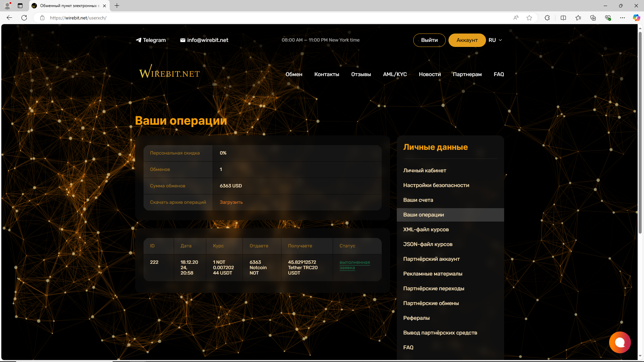
Task: Click the info@wirebit.net email link
Action: [x=204, y=40]
